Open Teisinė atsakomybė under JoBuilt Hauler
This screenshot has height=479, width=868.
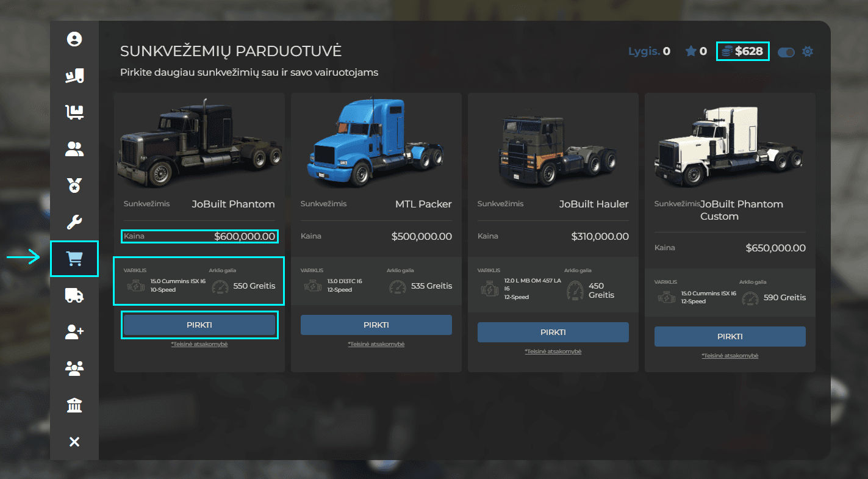(x=553, y=351)
